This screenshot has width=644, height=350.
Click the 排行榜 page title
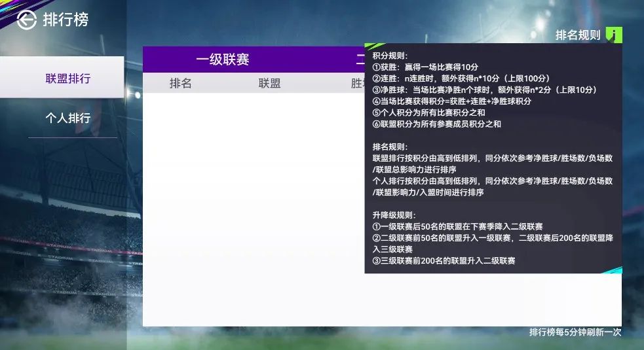click(x=66, y=20)
